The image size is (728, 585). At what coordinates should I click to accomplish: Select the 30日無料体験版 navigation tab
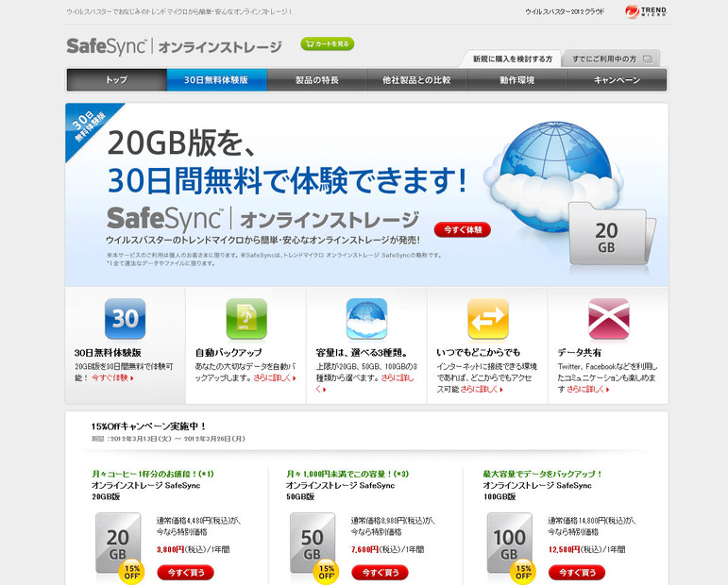tap(216, 80)
